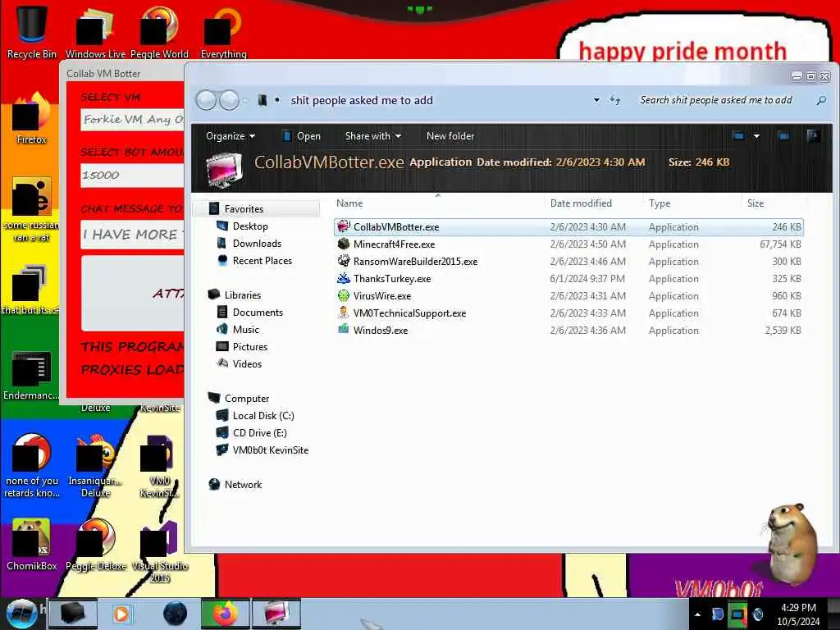This screenshot has height=630, width=840.
Task: Open recent locations dropdown beside Forward
Action: 245,100
